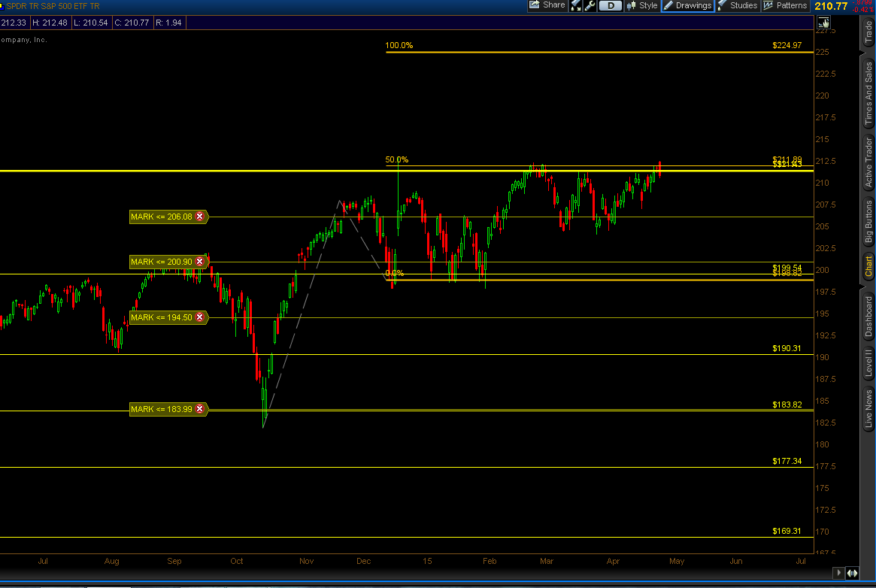Screen dimensions: 876x588
Task: Click the scroll right arrow below the price axis
Action: click(x=838, y=572)
